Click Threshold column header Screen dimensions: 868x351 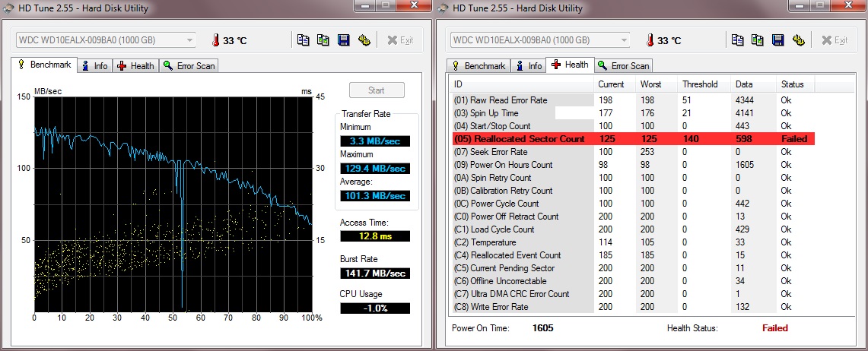click(x=704, y=84)
